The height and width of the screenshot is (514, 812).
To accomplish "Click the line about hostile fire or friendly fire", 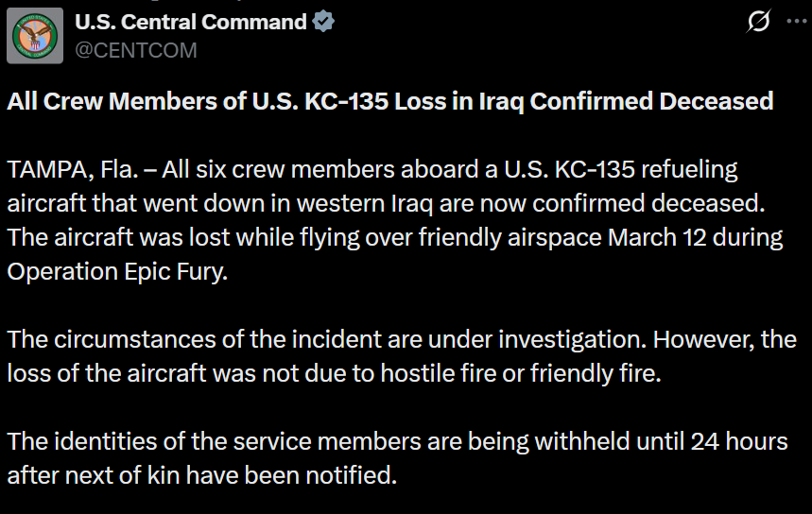I will 334,373.
